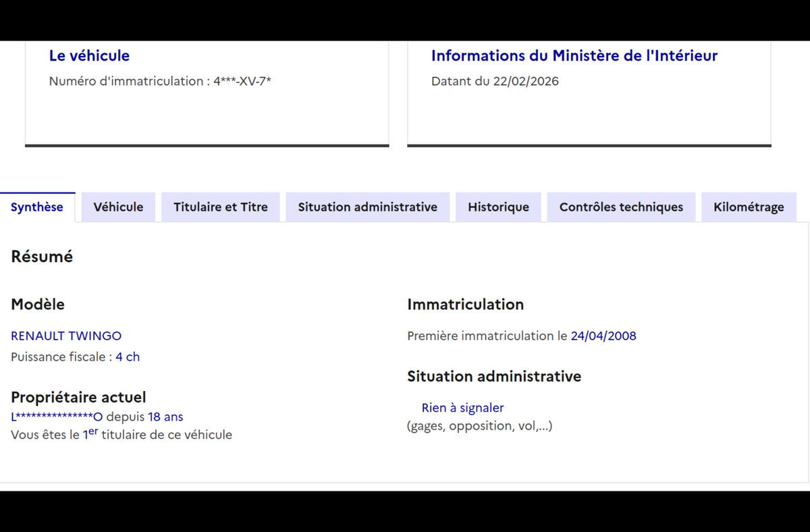The height and width of the screenshot is (532, 810).
Task: Switch to the Kilométrage tab
Action: tap(749, 207)
